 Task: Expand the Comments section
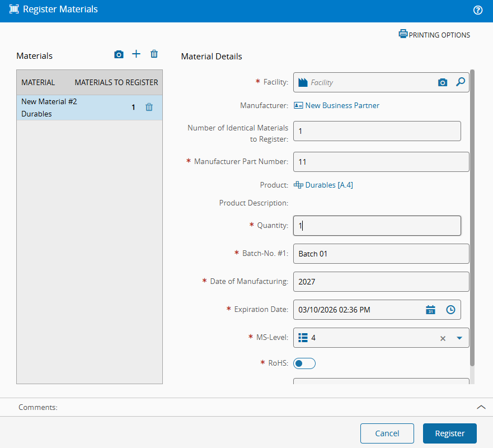coord(481,407)
